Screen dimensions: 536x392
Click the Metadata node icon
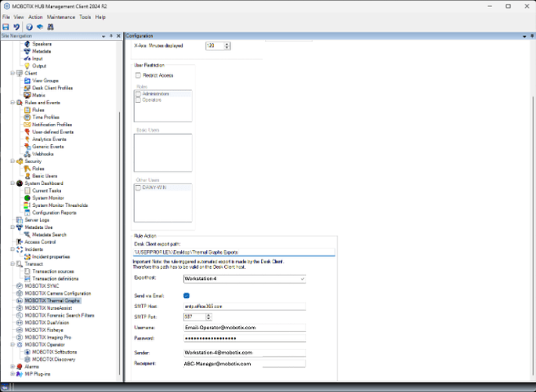click(x=27, y=51)
